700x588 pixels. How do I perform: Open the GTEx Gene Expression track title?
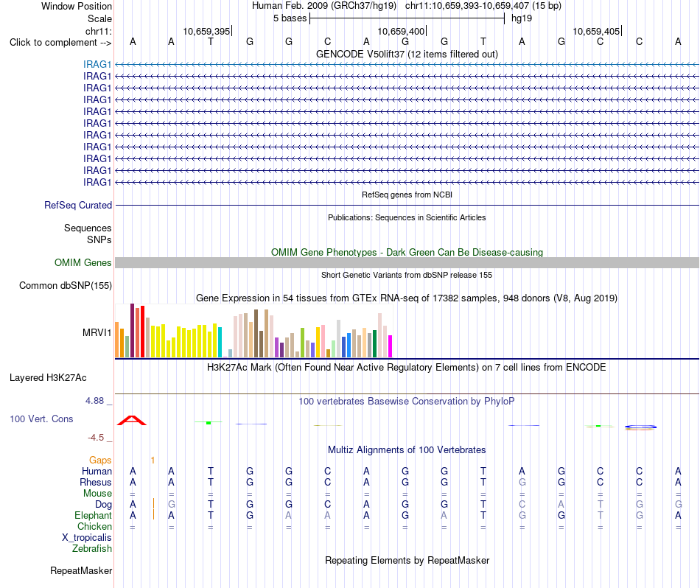pos(407,298)
